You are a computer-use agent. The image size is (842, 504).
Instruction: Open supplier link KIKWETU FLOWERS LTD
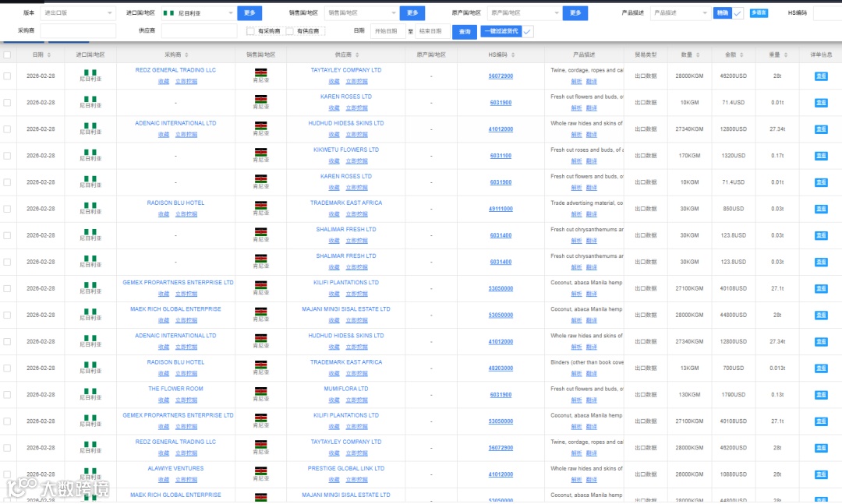point(346,150)
